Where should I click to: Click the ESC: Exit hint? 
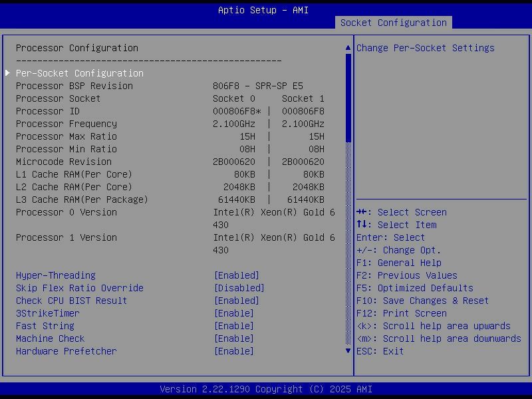pyautogui.click(x=380, y=351)
